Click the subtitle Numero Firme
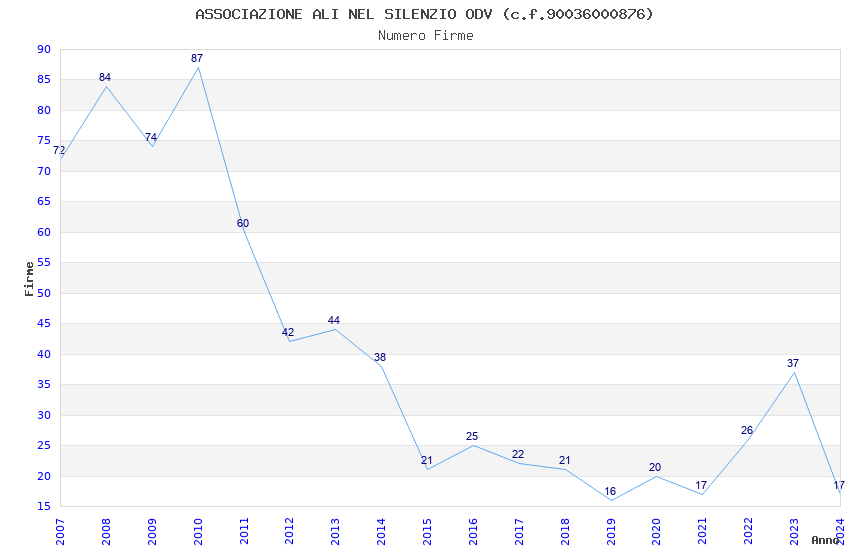850x550 pixels. point(426,36)
